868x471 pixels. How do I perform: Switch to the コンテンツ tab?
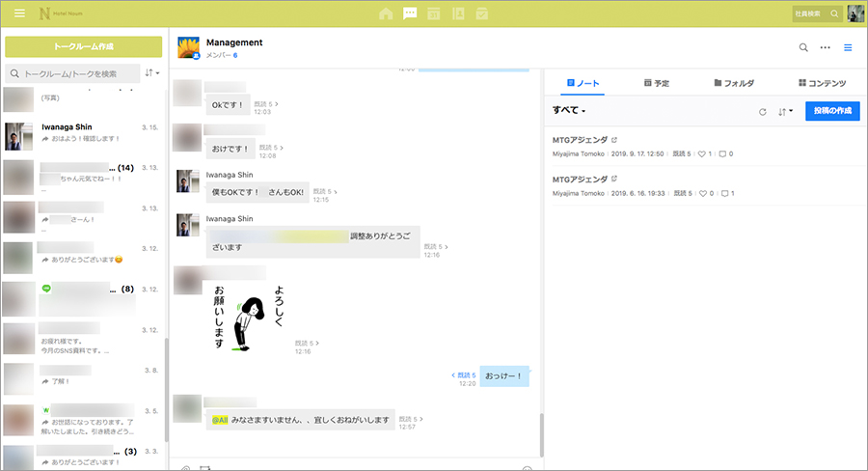823,84
